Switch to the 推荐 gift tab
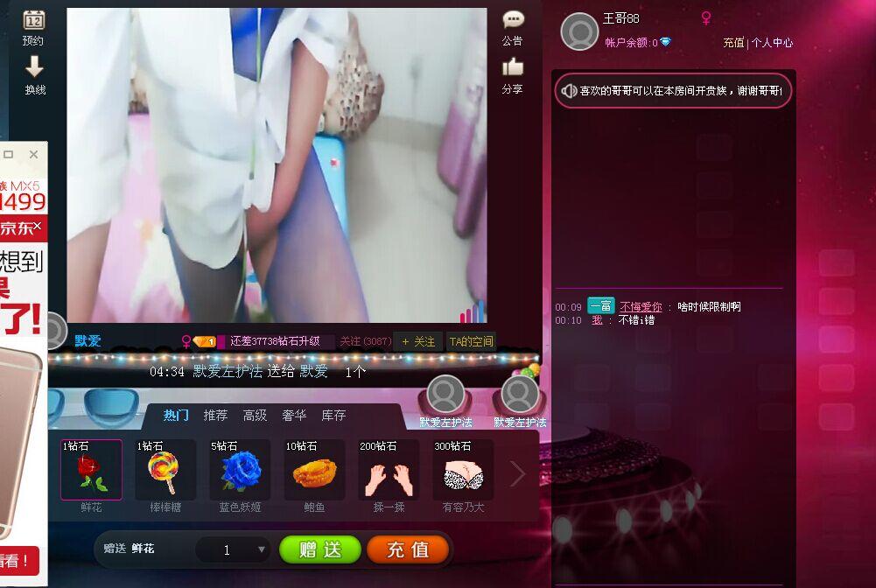This screenshot has height=588, width=876. pyautogui.click(x=215, y=416)
